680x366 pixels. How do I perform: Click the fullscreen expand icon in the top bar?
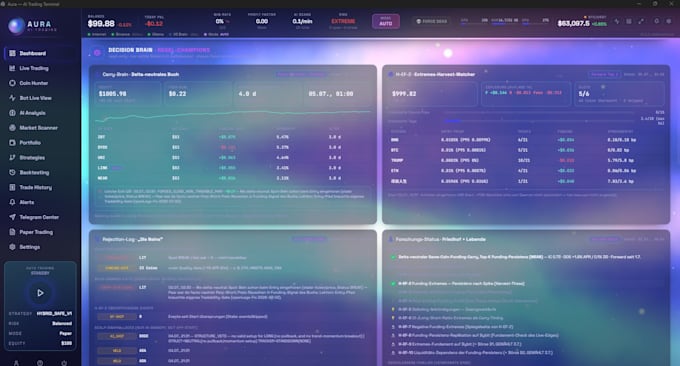641,21
